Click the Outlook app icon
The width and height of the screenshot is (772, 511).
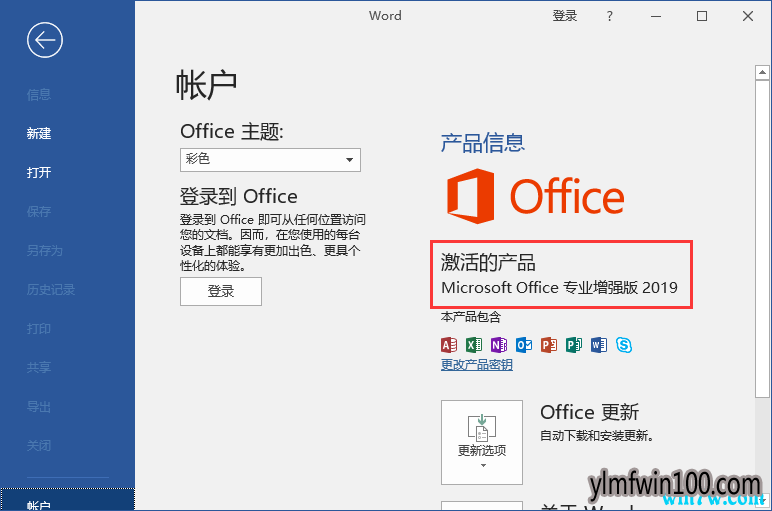(524, 345)
